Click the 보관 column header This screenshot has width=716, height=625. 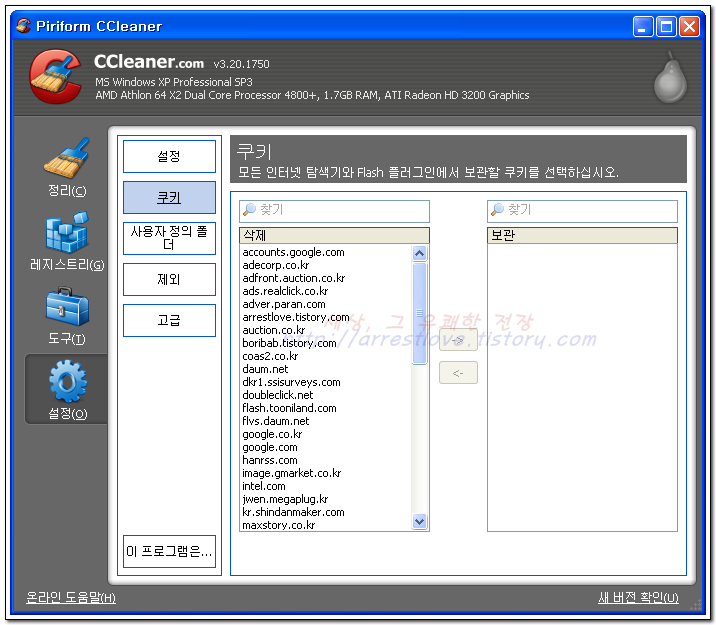coord(583,236)
